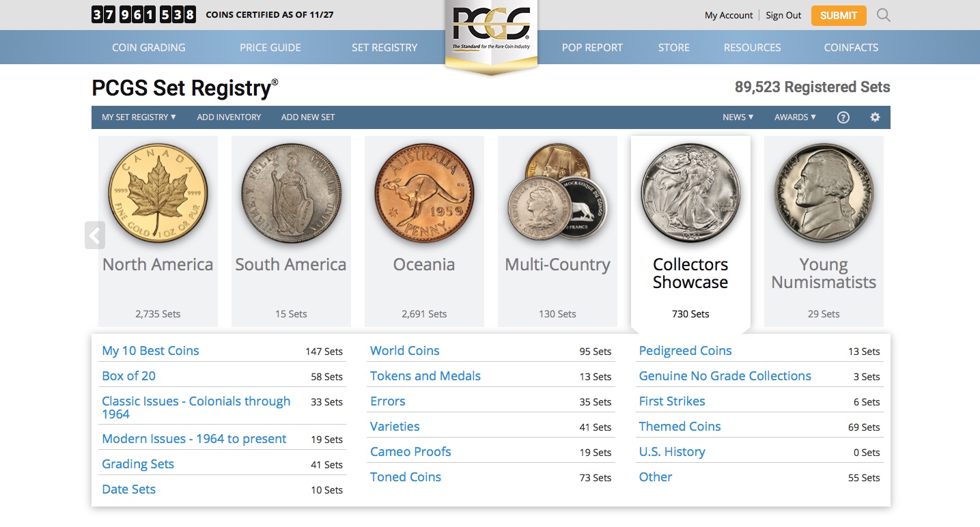Open Add New Set
980x527 pixels.
(x=308, y=117)
